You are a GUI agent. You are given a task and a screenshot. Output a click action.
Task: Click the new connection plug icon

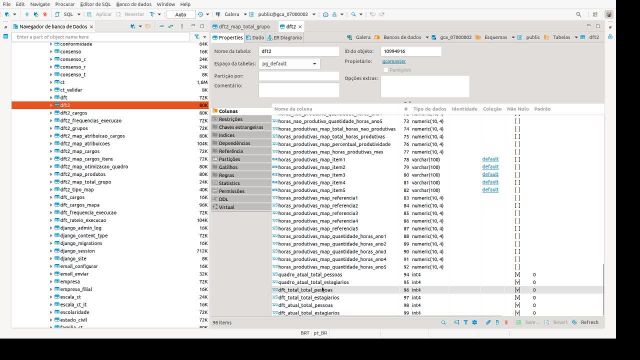coord(7,14)
